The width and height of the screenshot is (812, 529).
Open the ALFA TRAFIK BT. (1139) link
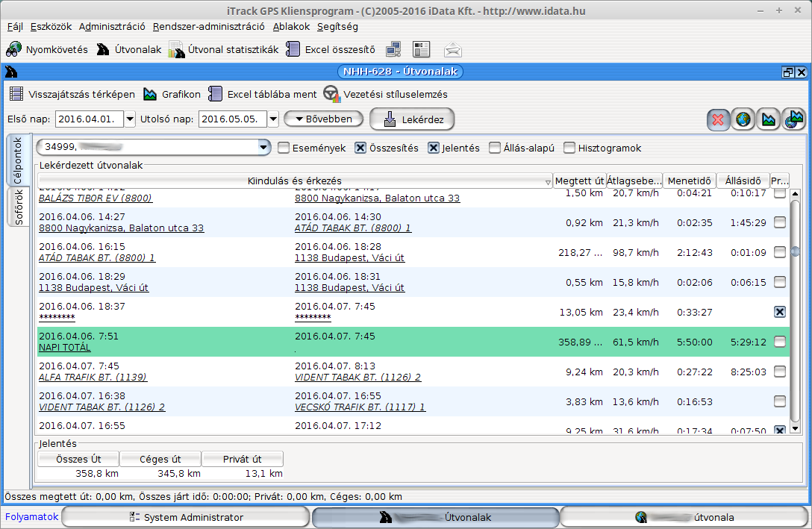[x=93, y=378]
